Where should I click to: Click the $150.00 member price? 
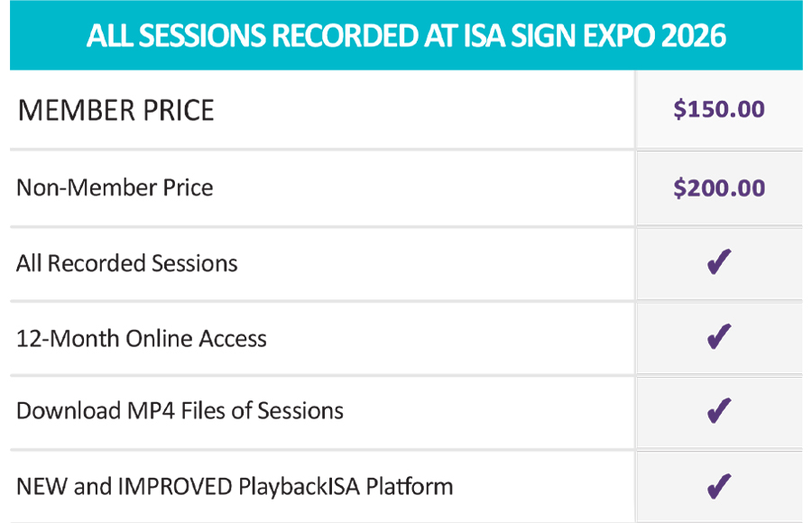click(x=719, y=110)
